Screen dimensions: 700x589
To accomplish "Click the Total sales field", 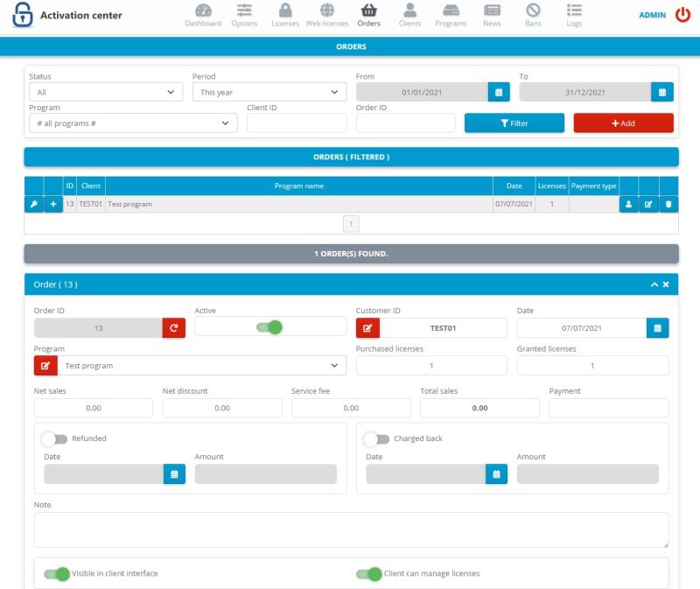I will pyautogui.click(x=479, y=408).
